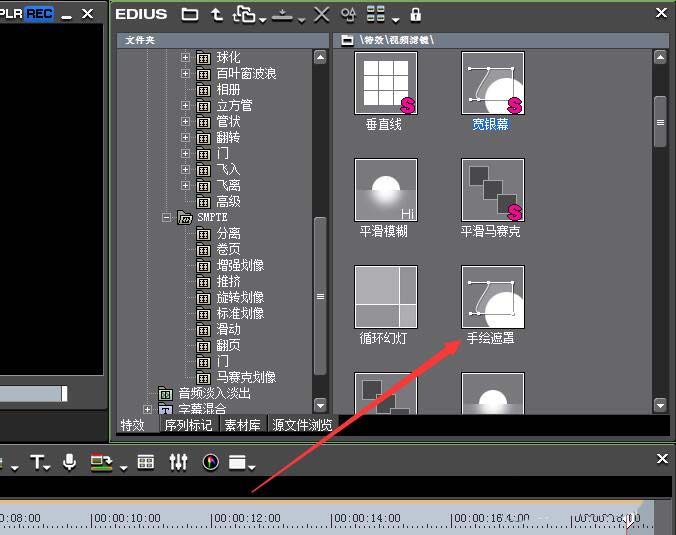The height and width of the screenshot is (535, 676).
Task: Select the 循环幻灯 effect
Action: click(x=386, y=297)
